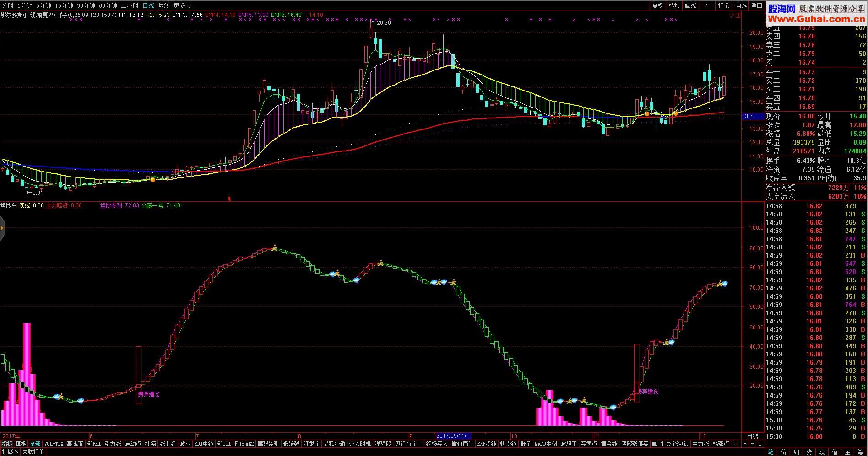Image resolution: width=868 pixels, height=457 pixels.
Task: Select the 1分钟 period
Action: (x=25, y=5)
